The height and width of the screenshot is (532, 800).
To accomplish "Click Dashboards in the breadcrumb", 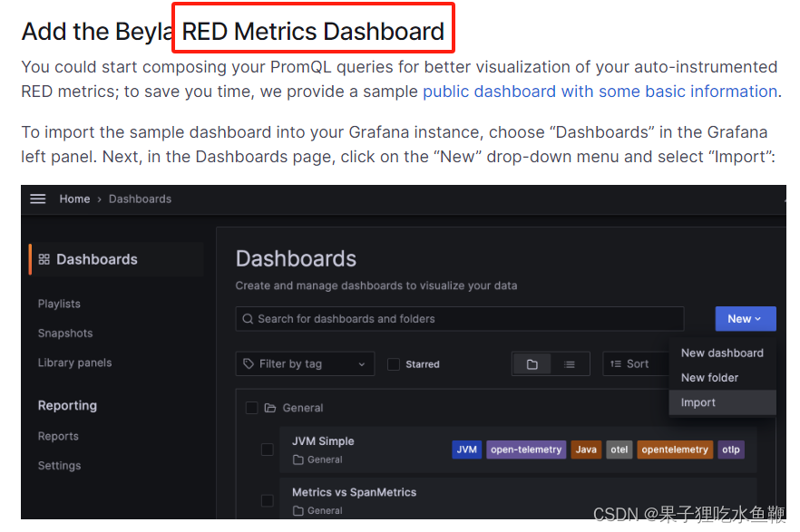I will click(140, 198).
